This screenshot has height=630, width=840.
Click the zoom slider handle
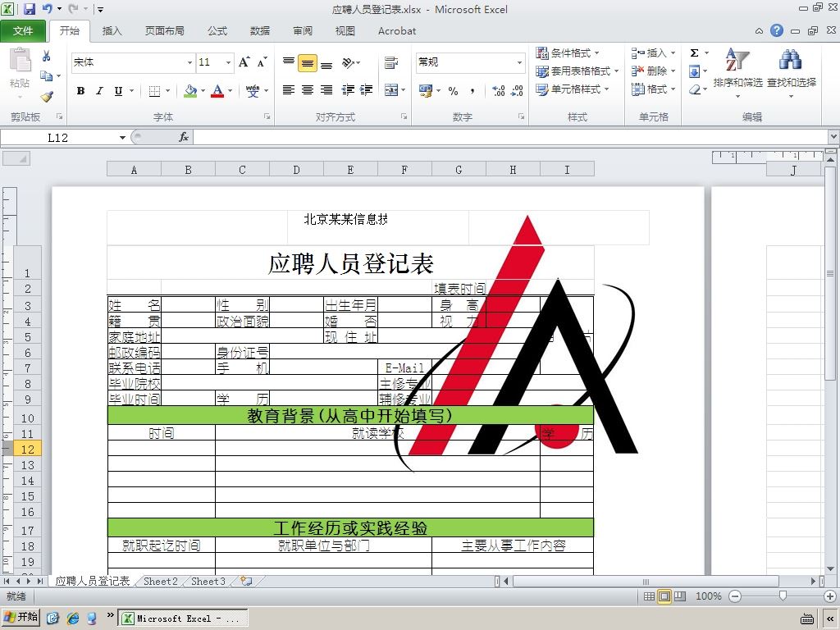[783, 596]
